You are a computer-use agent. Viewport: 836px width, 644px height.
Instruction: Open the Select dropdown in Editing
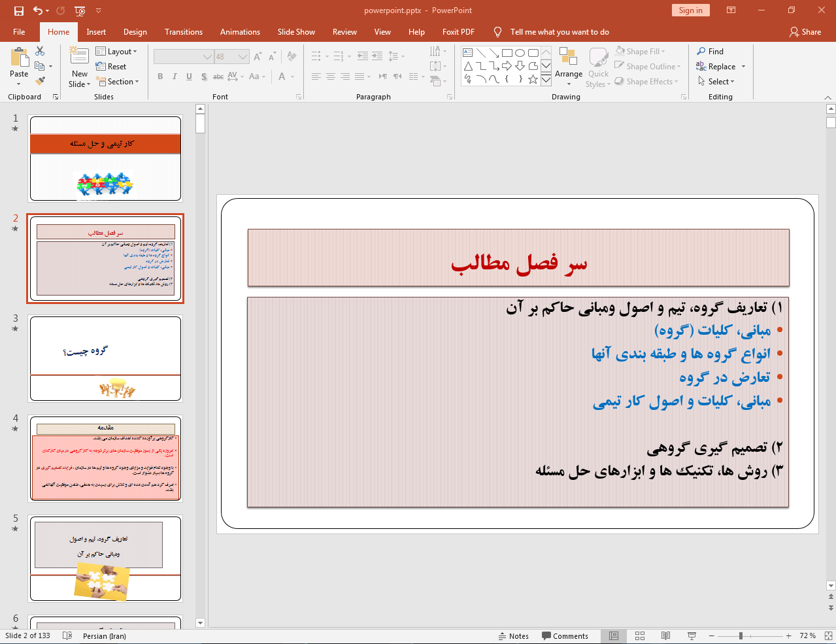click(716, 82)
